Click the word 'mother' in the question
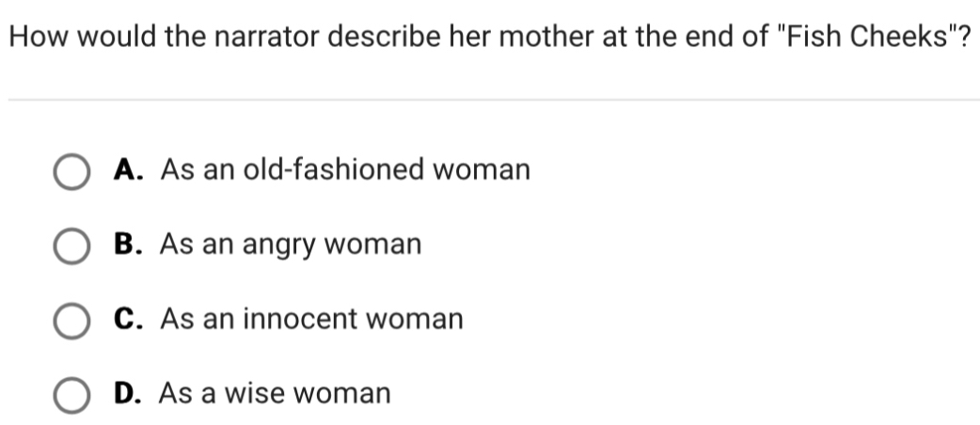This screenshot has width=980, height=425. pos(546,37)
